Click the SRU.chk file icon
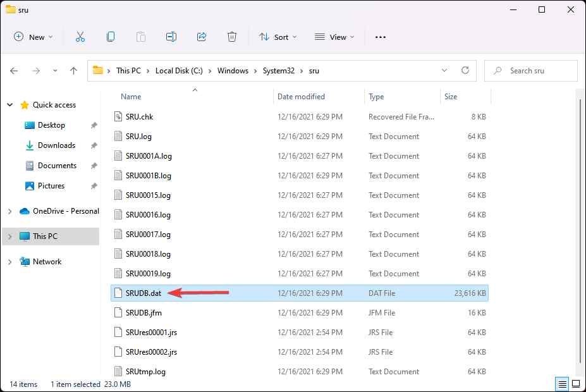The image size is (586, 392). tap(118, 116)
